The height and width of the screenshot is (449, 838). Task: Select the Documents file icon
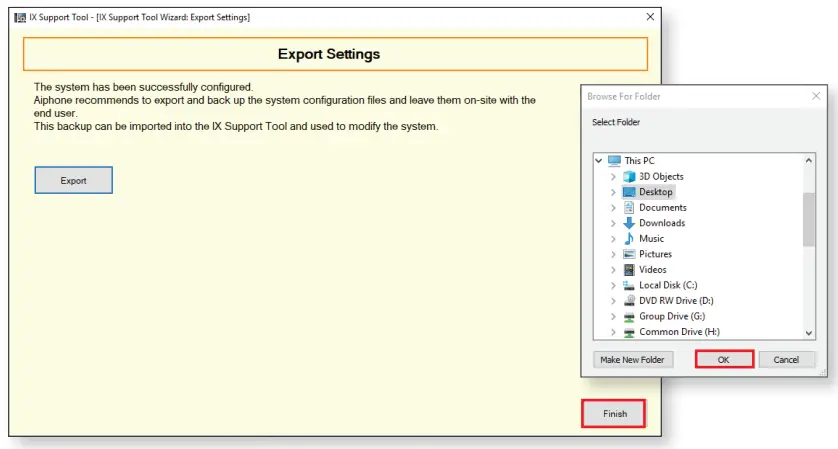click(630, 207)
